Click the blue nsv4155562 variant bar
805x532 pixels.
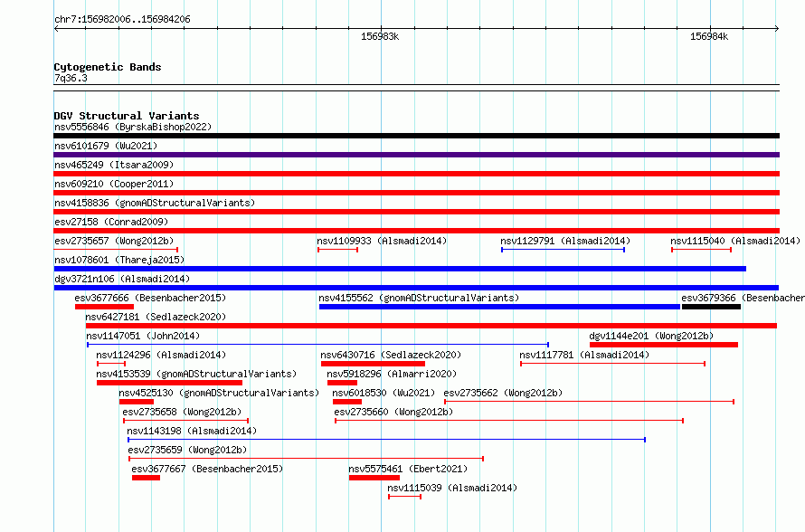(499, 307)
